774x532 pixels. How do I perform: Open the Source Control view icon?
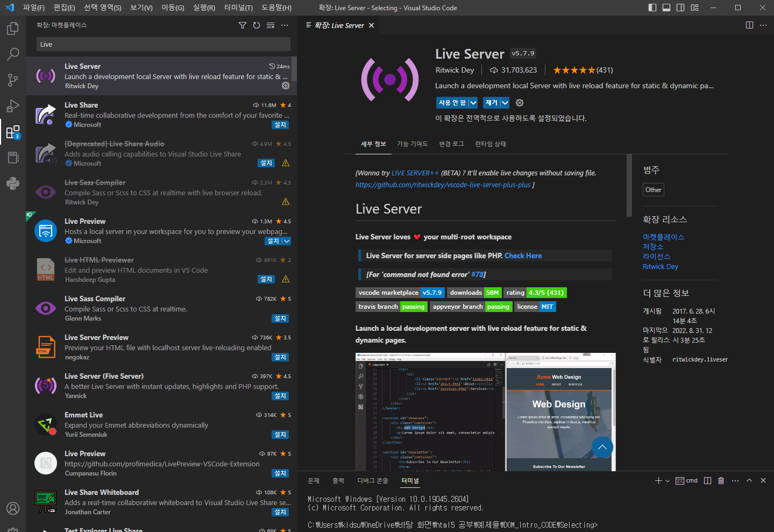[x=13, y=80]
